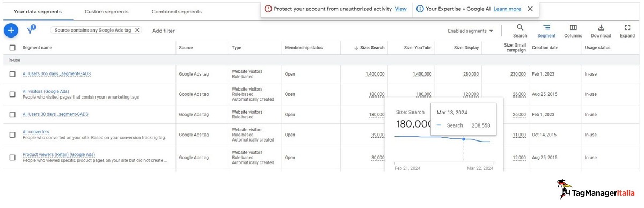Switch to the Combined segments tab

(x=177, y=12)
